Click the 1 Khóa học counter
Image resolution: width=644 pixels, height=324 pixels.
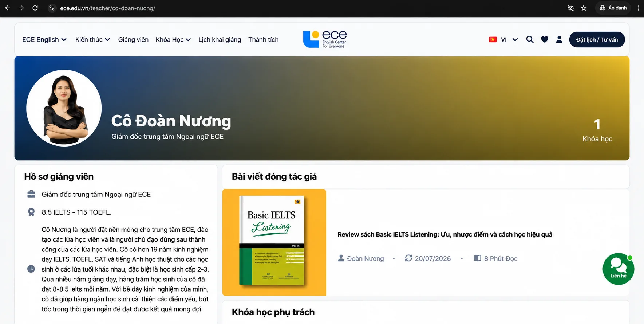597,130
